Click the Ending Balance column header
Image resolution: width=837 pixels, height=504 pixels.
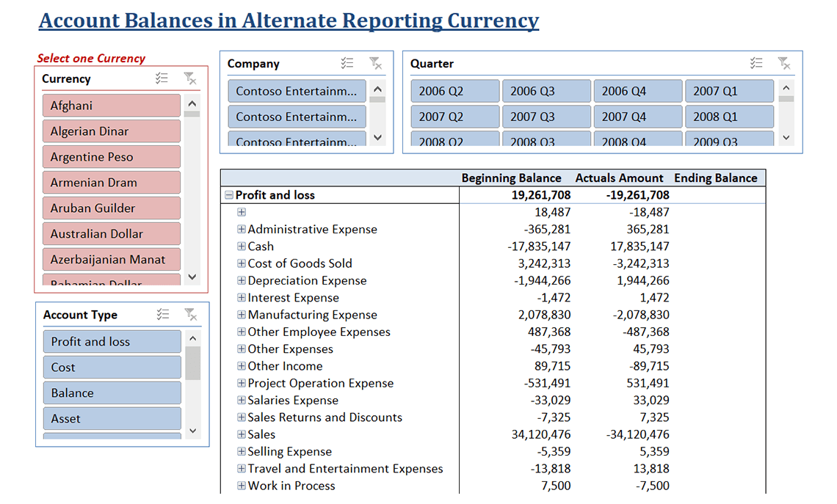[x=716, y=178]
